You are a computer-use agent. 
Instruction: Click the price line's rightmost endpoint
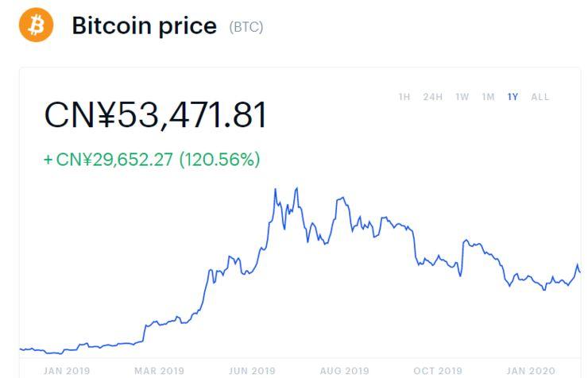click(580, 272)
